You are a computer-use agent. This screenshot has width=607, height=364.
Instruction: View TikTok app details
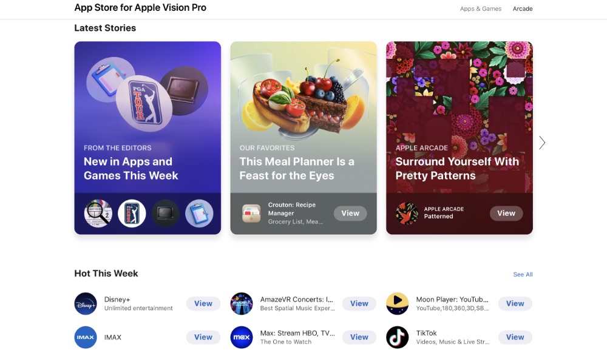click(515, 337)
